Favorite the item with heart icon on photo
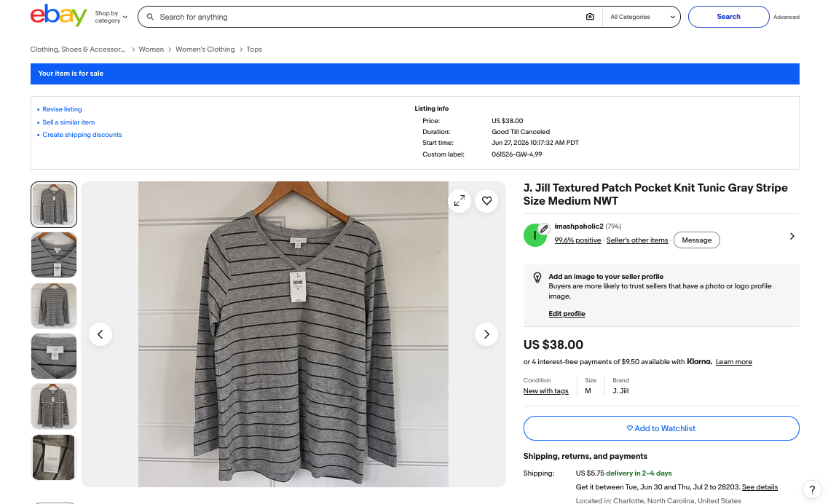 click(x=486, y=201)
